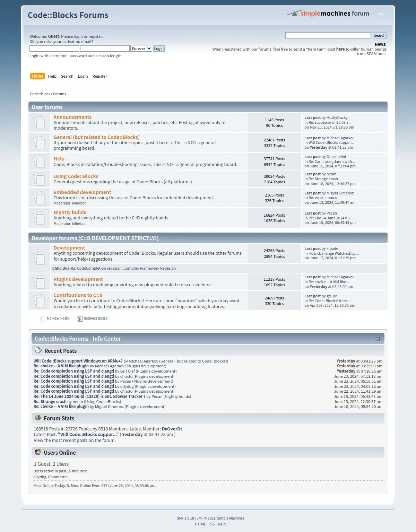Image resolution: width=416 pixels, height=532 pixels.
Task: Click the Simple Machines footer link
Action: tap(231, 518)
